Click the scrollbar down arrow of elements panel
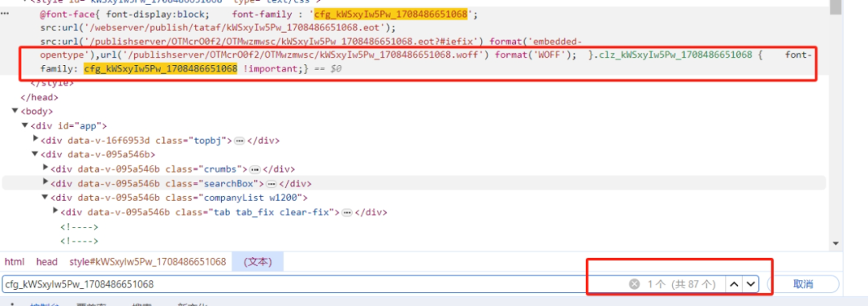 (836, 243)
